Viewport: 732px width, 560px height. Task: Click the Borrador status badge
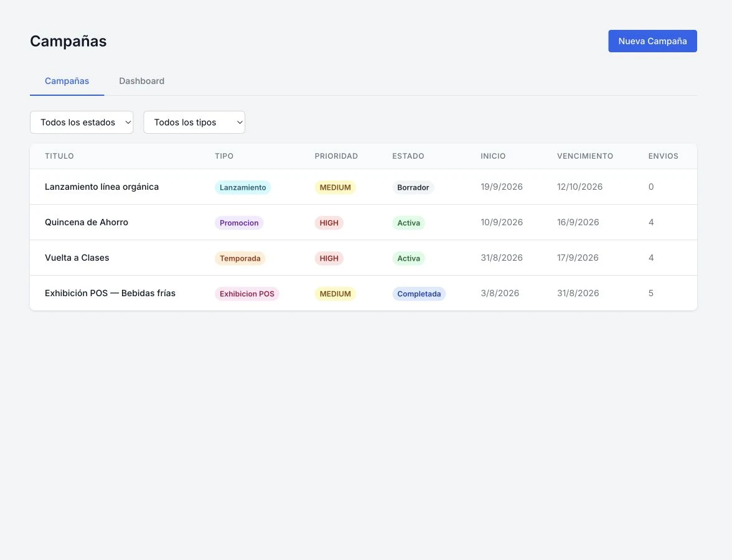[413, 187]
